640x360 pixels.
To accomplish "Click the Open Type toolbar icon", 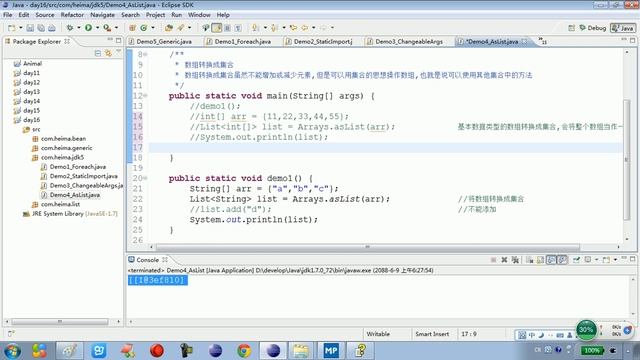I will [x=169, y=28].
